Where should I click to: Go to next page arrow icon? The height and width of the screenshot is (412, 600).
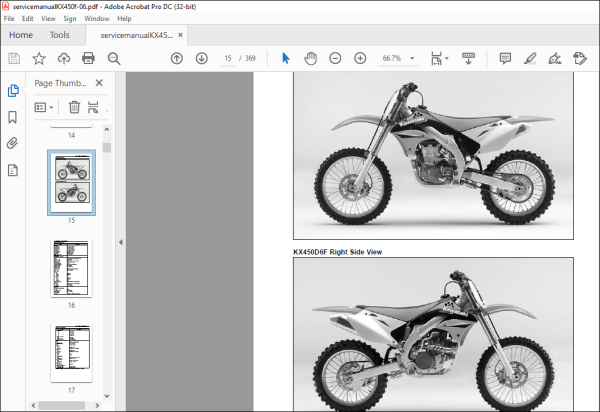pos(202,59)
